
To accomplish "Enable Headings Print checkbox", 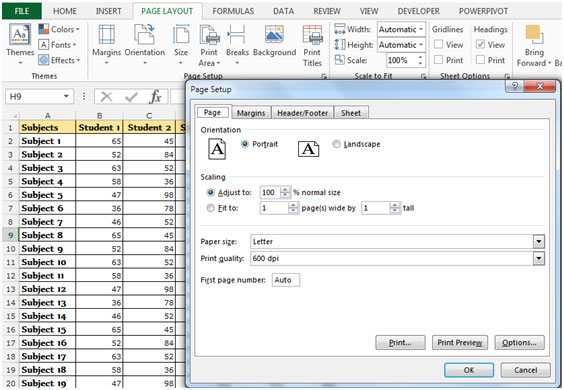I will point(480,60).
